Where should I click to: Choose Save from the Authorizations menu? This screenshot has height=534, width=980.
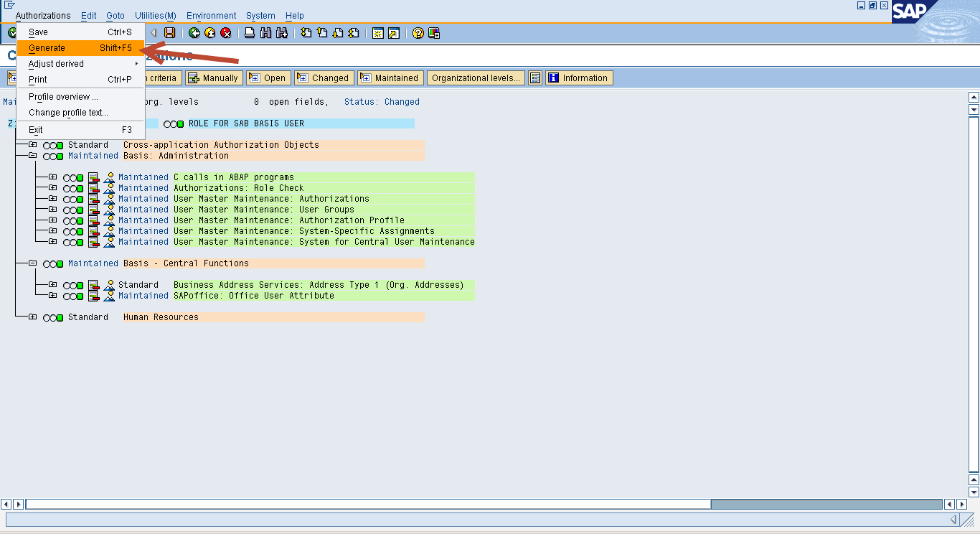coord(80,32)
